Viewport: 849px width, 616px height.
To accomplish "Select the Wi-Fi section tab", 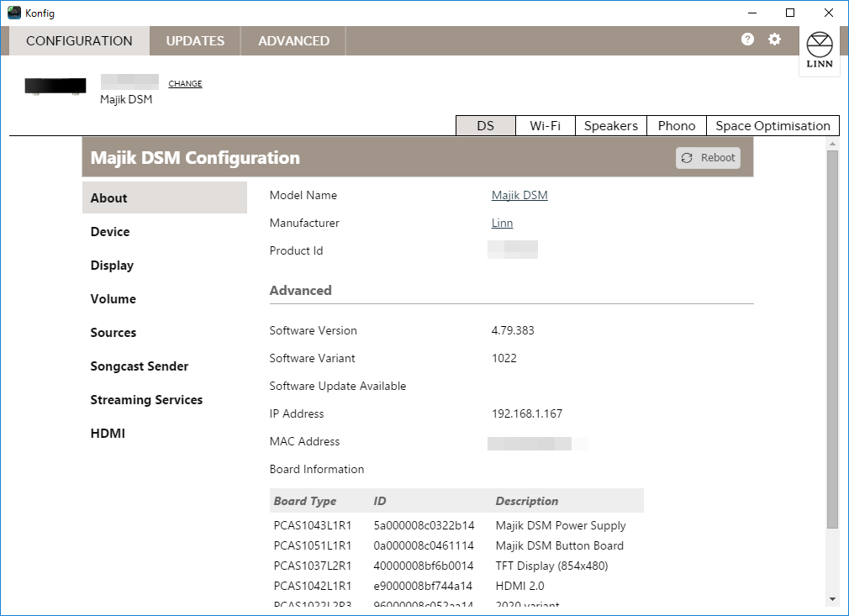I will coord(546,125).
